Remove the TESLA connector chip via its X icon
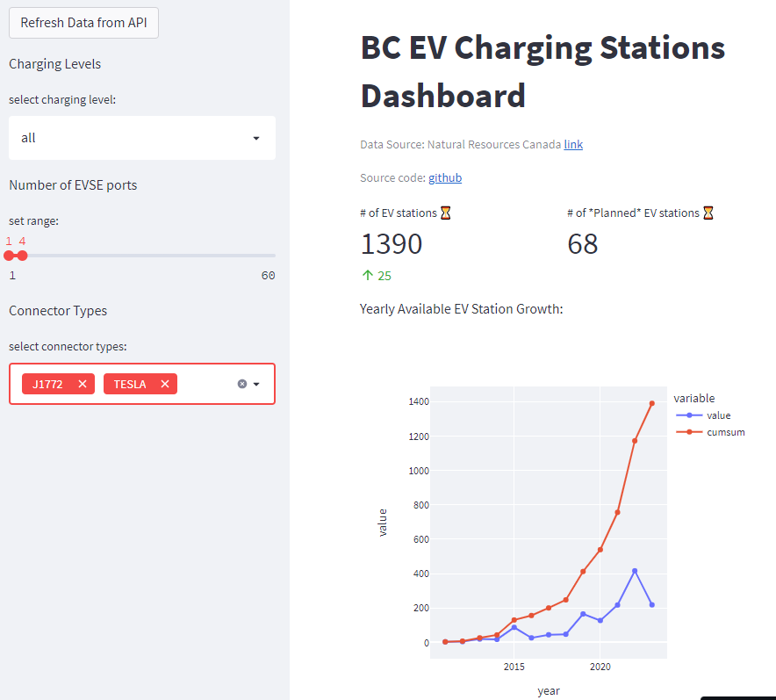776x700 pixels. coord(164,384)
